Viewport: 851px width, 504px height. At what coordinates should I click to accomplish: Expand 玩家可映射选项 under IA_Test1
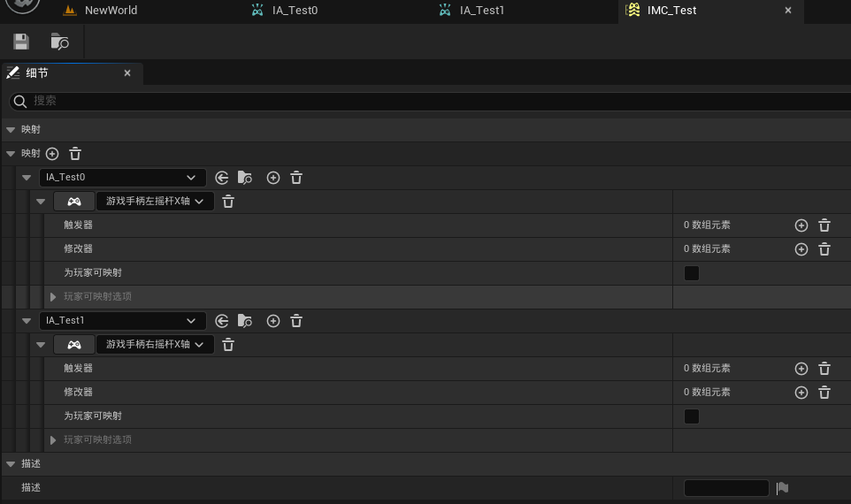pyautogui.click(x=53, y=440)
